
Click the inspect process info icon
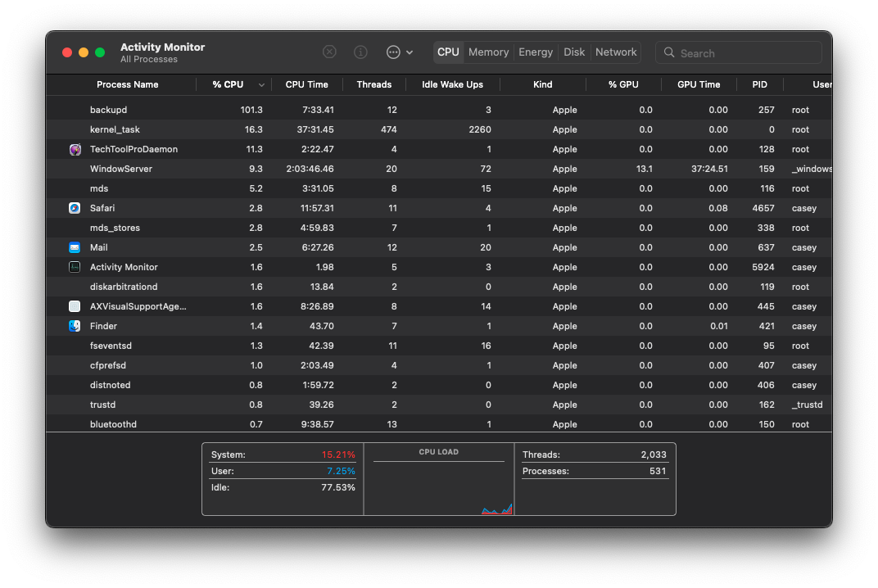click(x=360, y=52)
